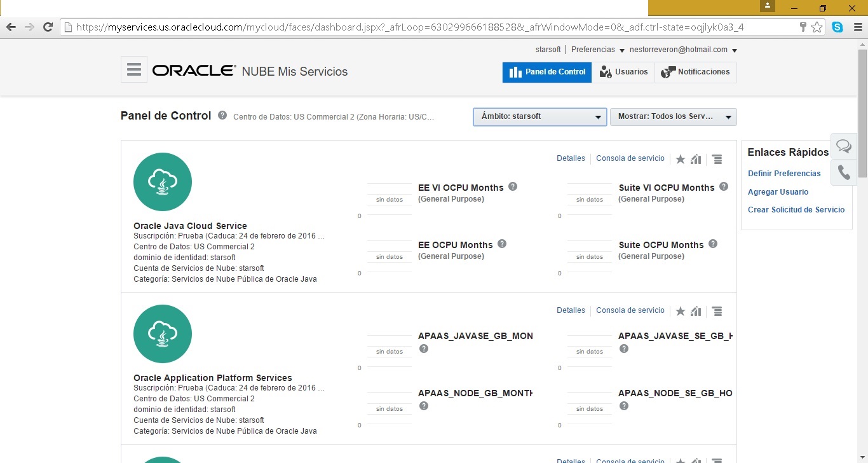Click the chat bubble support icon
868x463 pixels.
click(843, 146)
